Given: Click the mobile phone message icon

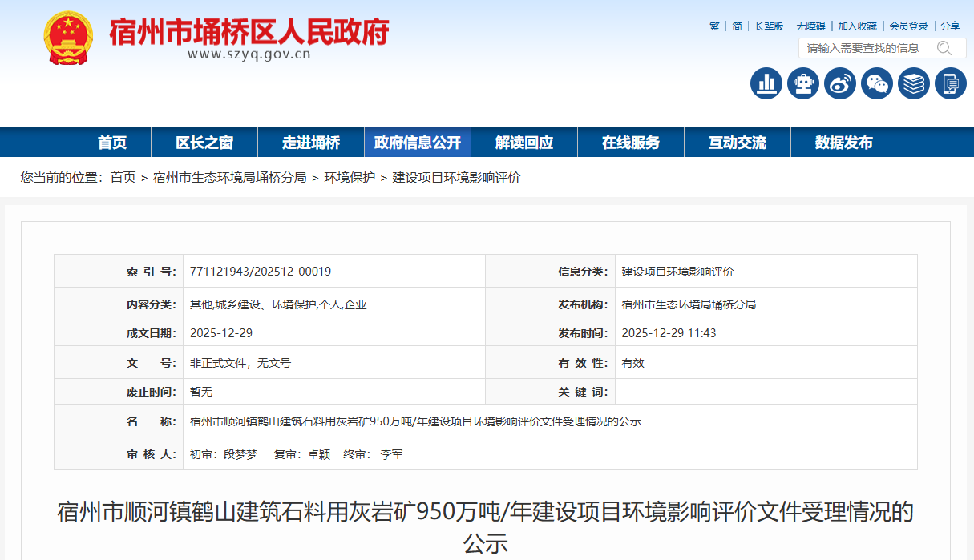Looking at the screenshot, I should pos(950,83).
